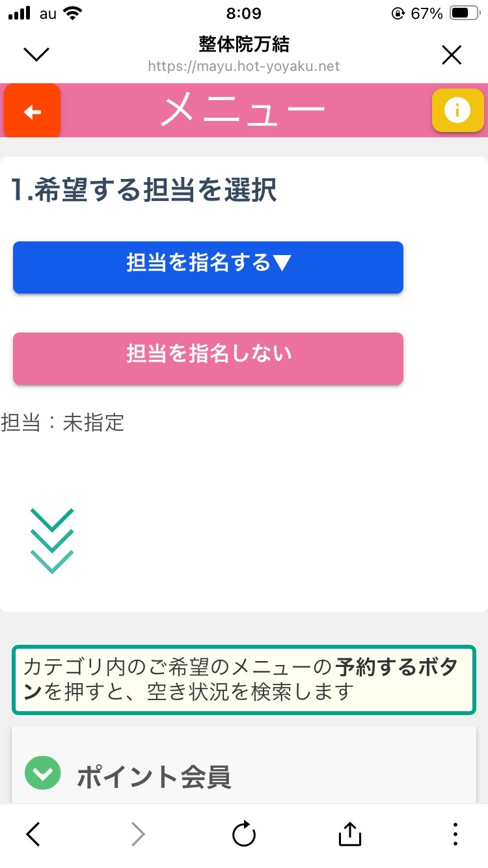Tap the ポイント会員 category heading

pyautogui.click(x=154, y=776)
